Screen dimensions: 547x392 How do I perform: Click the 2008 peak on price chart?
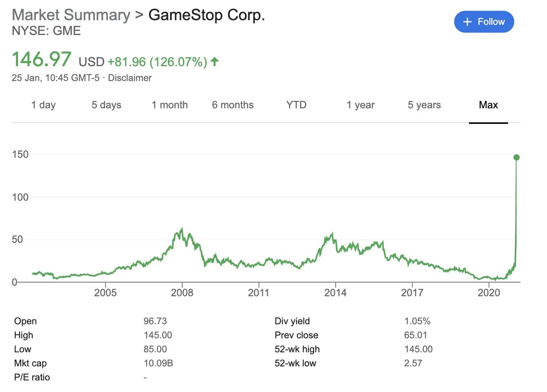182,229
